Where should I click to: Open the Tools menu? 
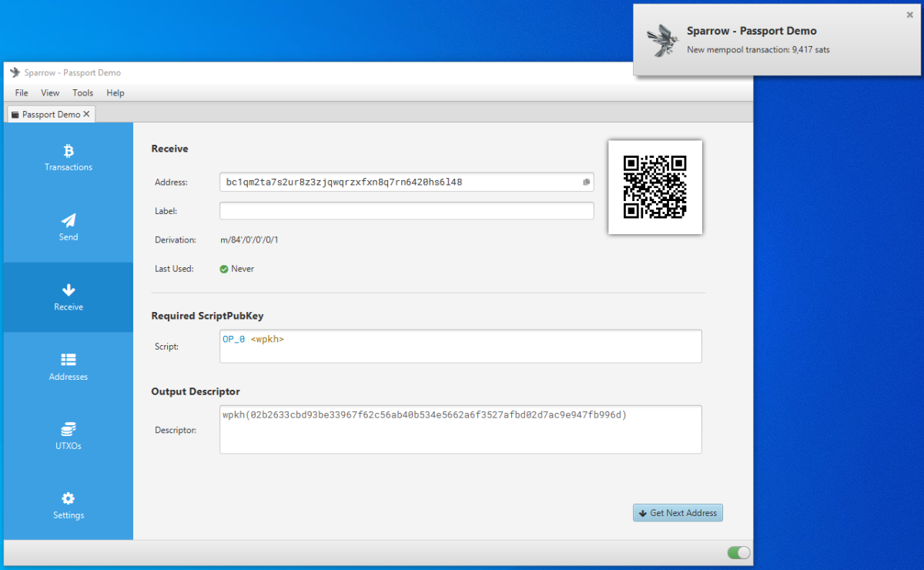[82, 92]
